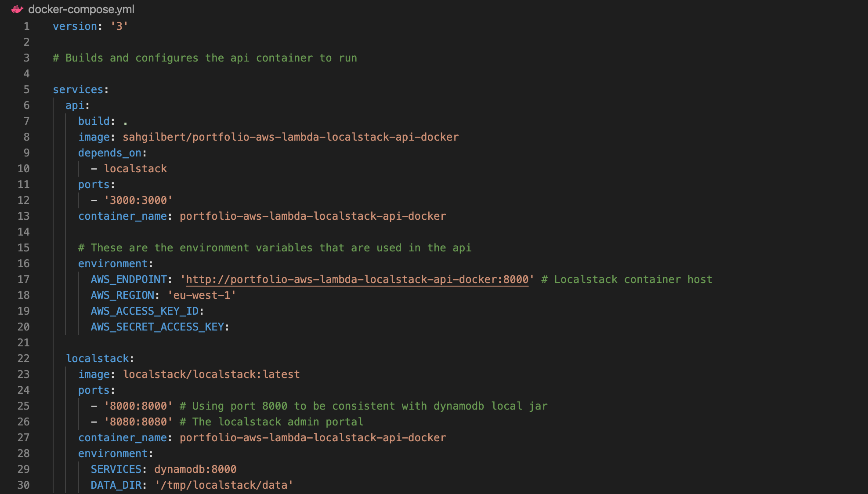Click the 'AWS_SECRET_ACCESS_KEY' key
Viewport: 868px width, 494px height.
pos(157,327)
